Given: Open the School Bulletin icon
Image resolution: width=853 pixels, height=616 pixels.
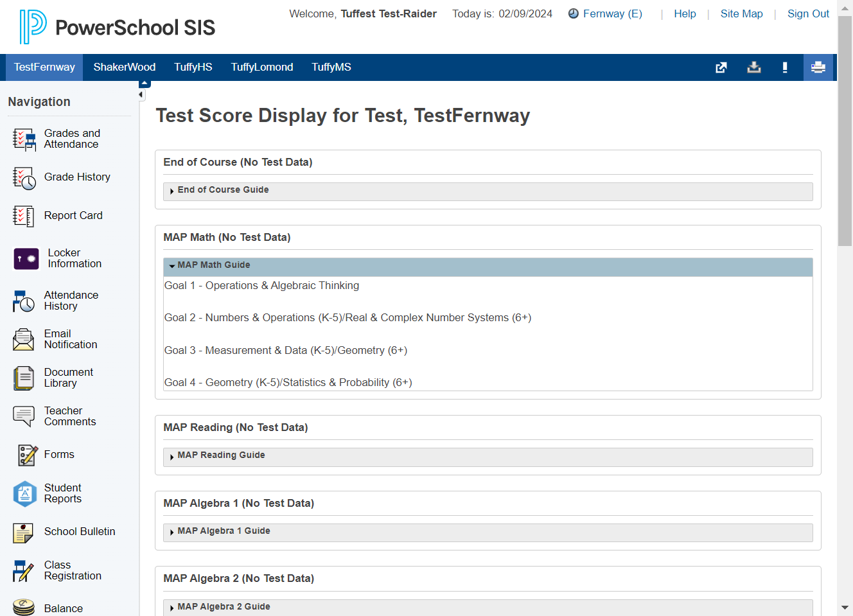Looking at the screenshot, I should coord(23,532).
